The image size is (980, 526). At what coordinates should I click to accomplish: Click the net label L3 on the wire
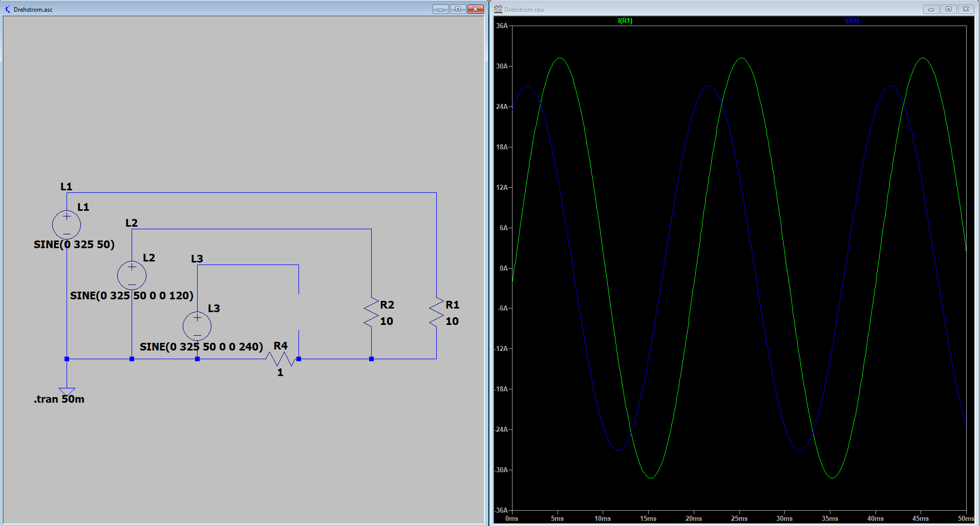[197, 259]
